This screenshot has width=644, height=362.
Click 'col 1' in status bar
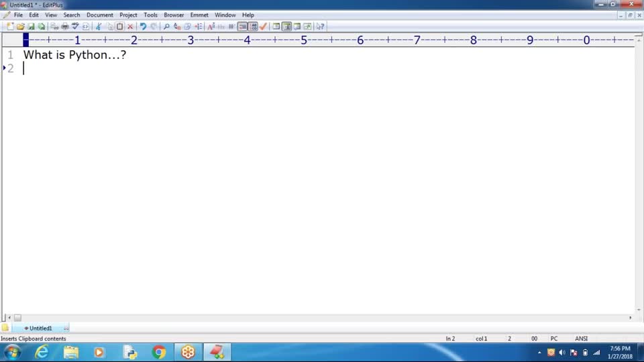[481, 339]
